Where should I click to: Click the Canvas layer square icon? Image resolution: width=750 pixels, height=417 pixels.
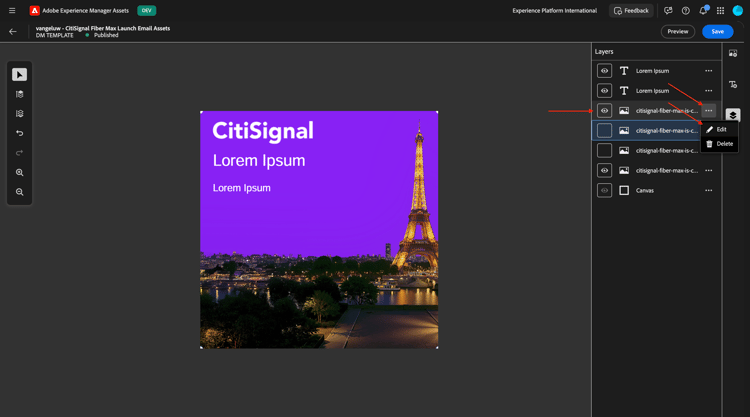point(624,190)
